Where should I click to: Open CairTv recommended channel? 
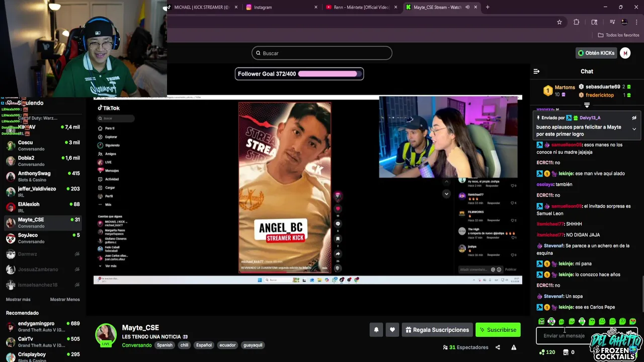click(43, 342)
